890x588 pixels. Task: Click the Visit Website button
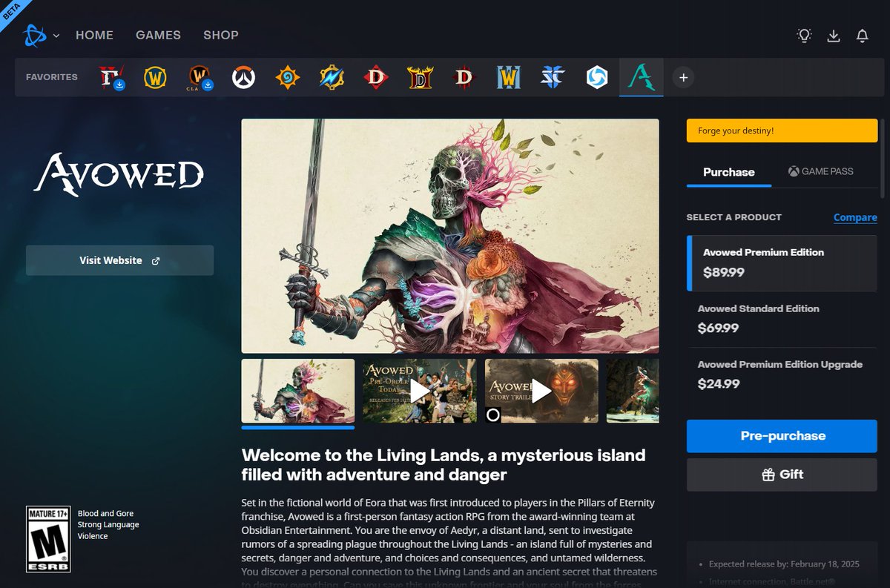pos(119,260)
